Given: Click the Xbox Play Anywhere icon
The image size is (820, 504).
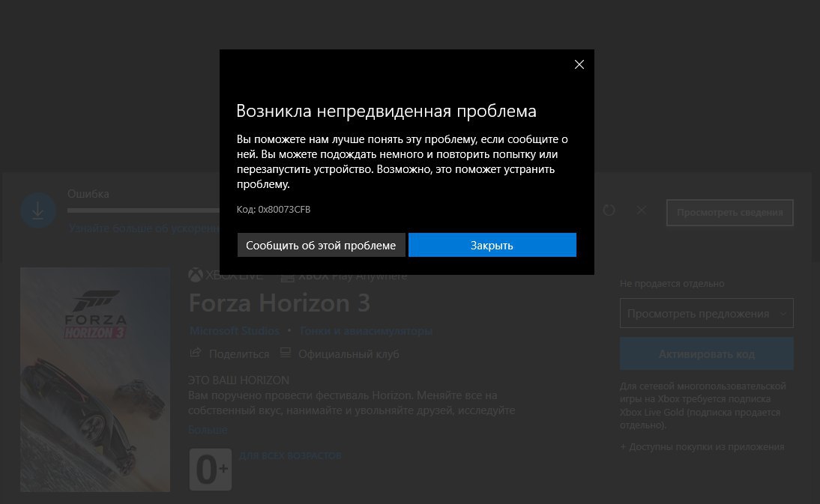Looking at the screenshot, I should (x=287, y=276).
